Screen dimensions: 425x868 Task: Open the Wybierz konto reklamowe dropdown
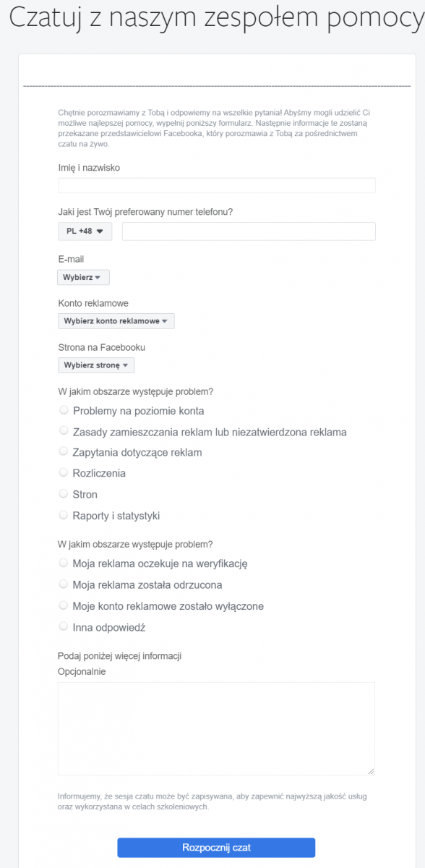tap(116, 320)
